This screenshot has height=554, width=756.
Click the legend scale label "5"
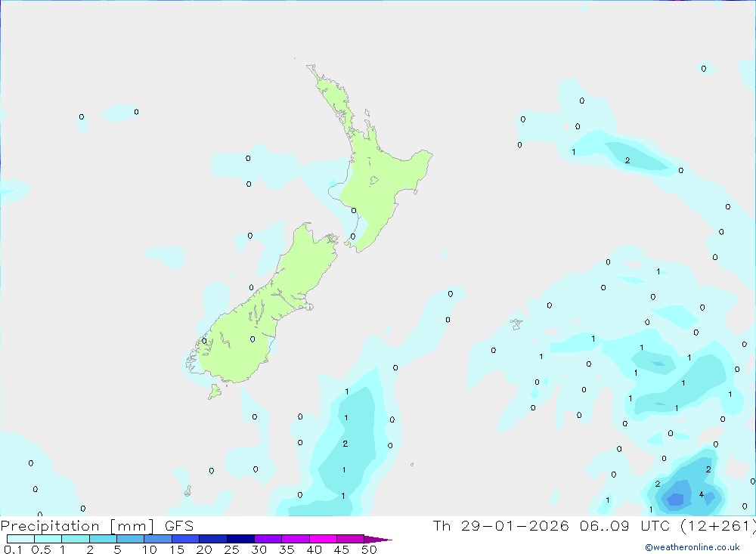(117, 549)
